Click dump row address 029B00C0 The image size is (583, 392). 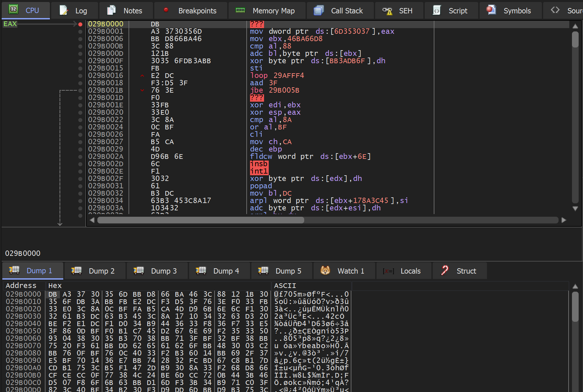(x=23, y=383)
